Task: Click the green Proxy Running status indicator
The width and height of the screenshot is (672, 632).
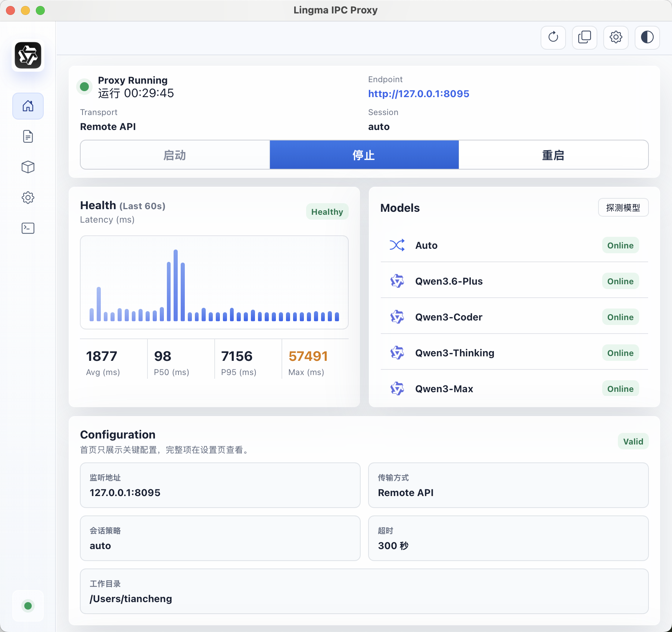Action: click(x=85, y=87)
